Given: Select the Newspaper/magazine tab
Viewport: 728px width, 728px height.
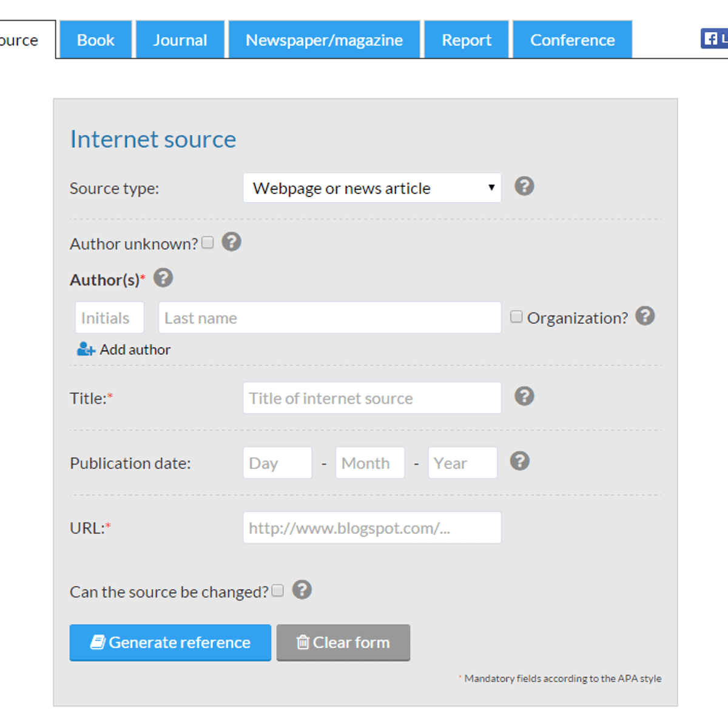Looking at the screenshot, I should point(324,40).
